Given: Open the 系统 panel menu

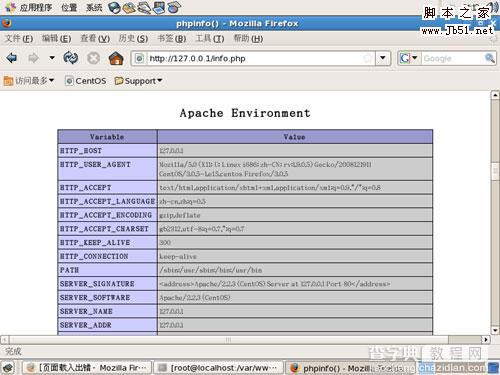Looking at the screenshot, I should click(x=94, y=7).
